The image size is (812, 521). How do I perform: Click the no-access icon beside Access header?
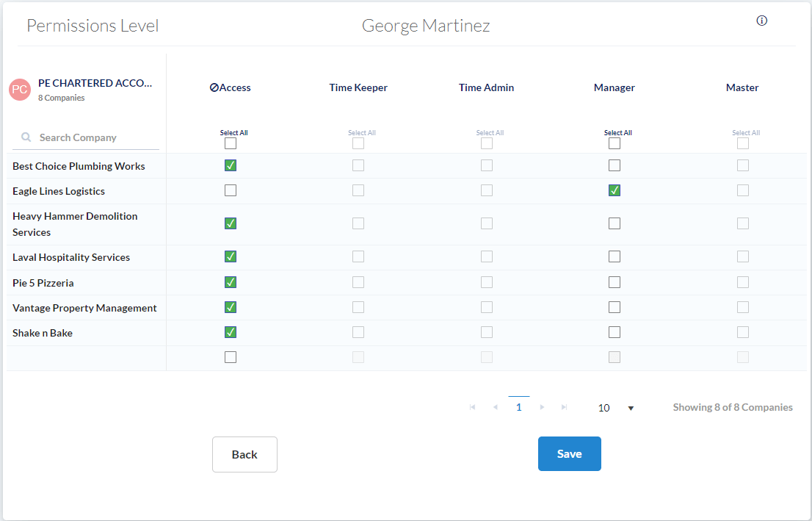point(214,87)
